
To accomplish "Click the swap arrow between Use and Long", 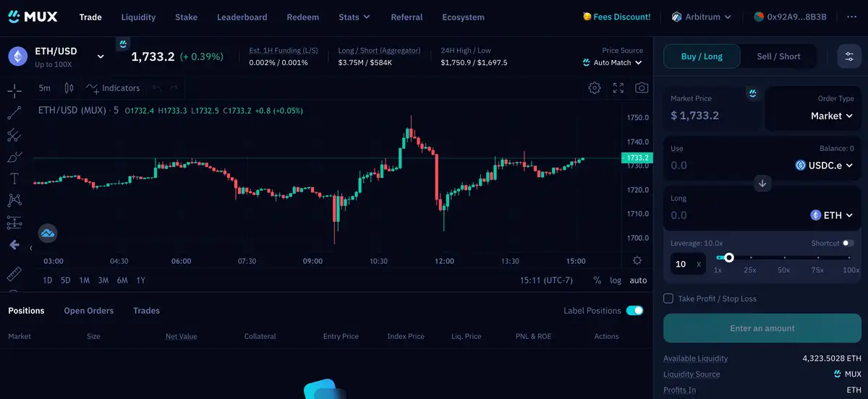I will (x=762, y=183).
